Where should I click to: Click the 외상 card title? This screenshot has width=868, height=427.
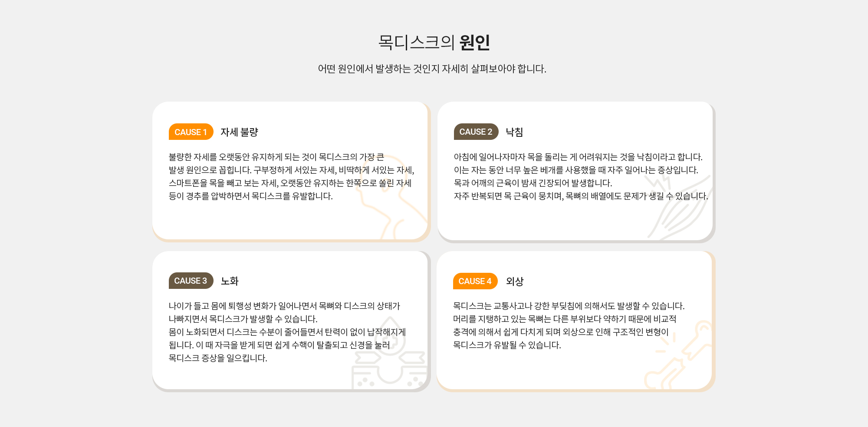click(515, 281)
